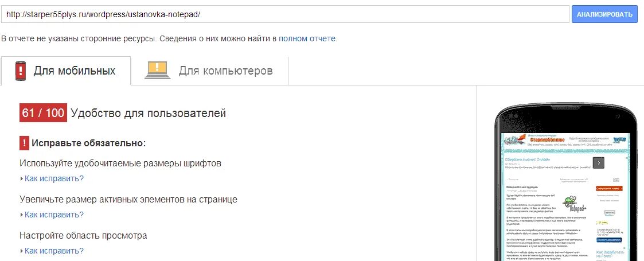Click the yellow laptop warning icon
This screenshot has width=644, height=261.
coord(157,71)
